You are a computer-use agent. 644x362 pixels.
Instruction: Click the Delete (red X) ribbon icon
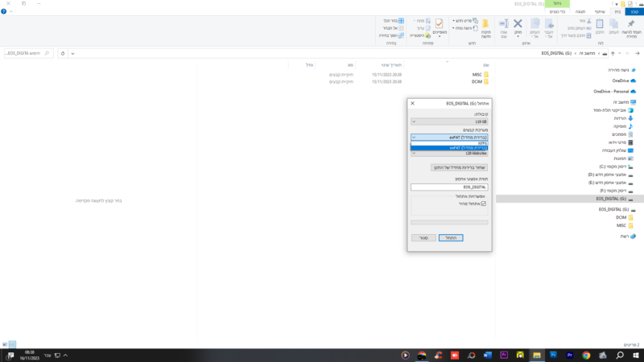point(518,26)
